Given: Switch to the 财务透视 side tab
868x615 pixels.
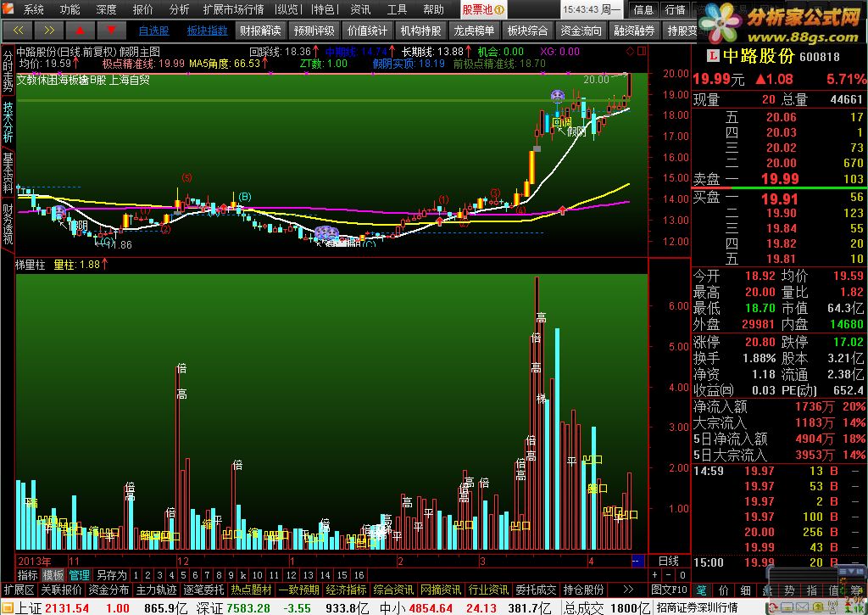Looking at the screenshot, I should [x=8, y=223].
